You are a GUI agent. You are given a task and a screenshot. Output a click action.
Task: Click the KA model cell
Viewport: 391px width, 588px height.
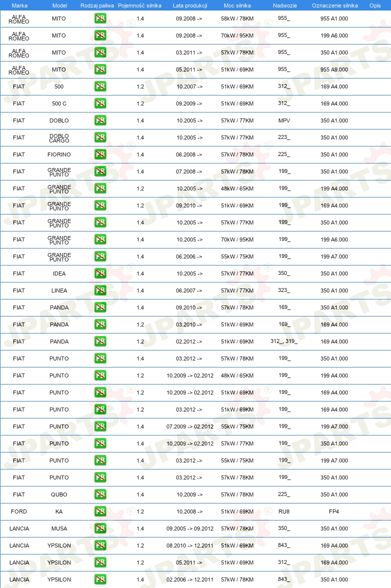(x=59, y=511)
